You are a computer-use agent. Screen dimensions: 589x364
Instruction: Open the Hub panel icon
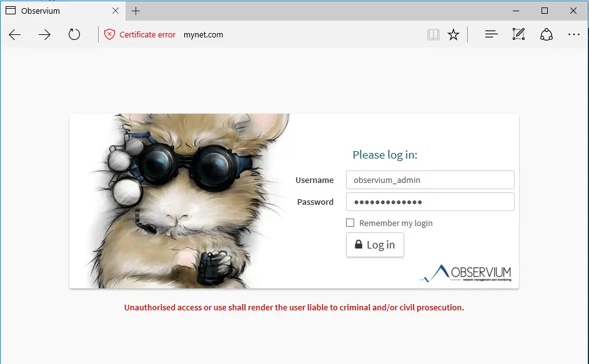(492, 34)
